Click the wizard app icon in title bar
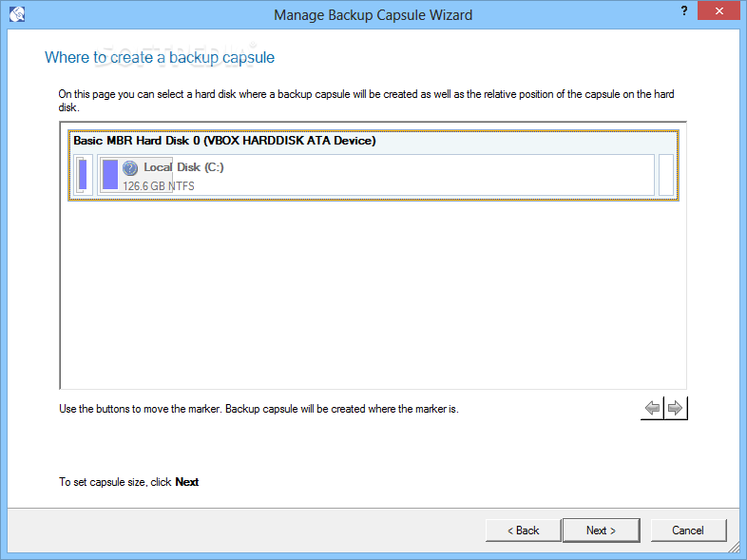The width and height of the screenshot is (747, 560). [x=16, y=14]
